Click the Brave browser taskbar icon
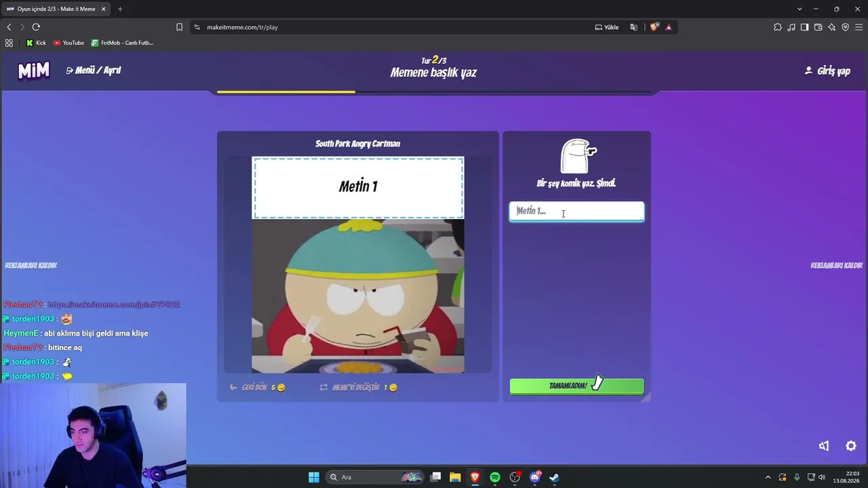 pos(475,477)
